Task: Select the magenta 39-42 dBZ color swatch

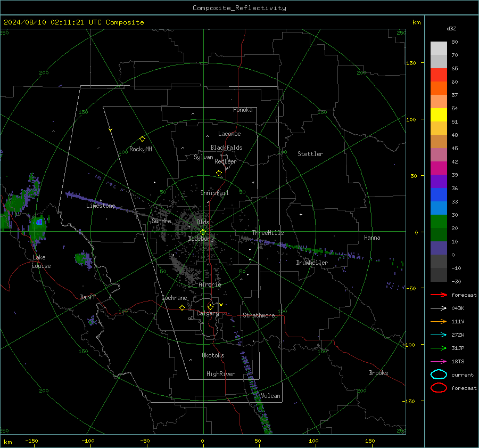Action: (439, 168)
